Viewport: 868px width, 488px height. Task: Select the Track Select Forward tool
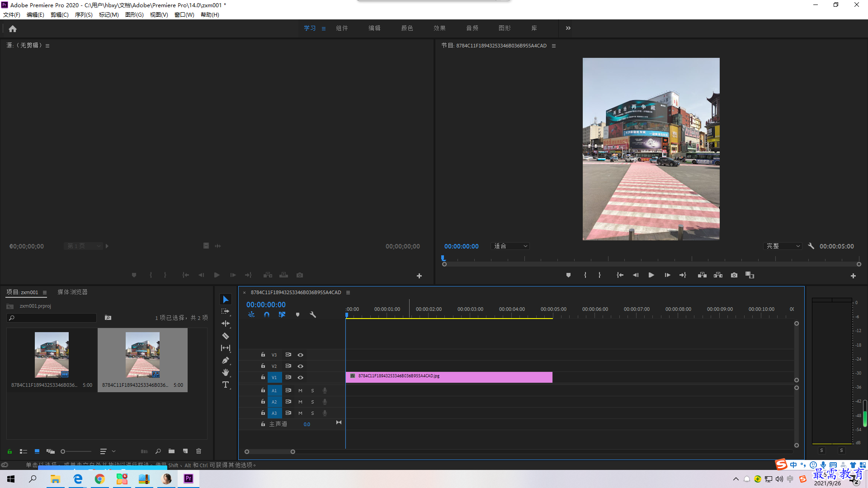pyautogui.click(x=226, y=311)
